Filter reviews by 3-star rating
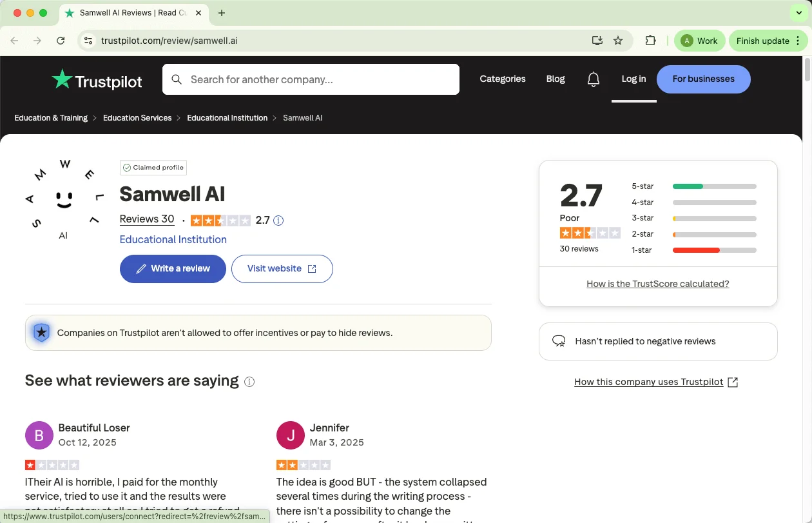Viewport: 812px width, 523px height. pos(693,219)
